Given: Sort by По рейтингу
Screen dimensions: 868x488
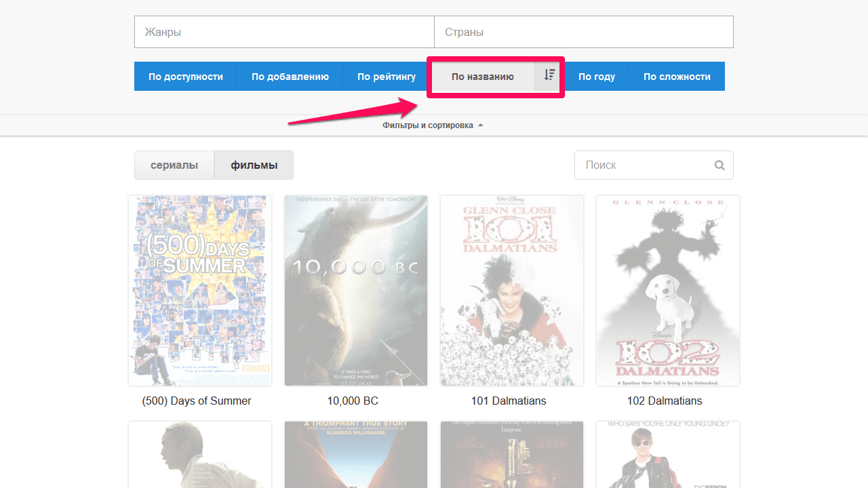Looking at the screenshot, I should coord(387,77).
